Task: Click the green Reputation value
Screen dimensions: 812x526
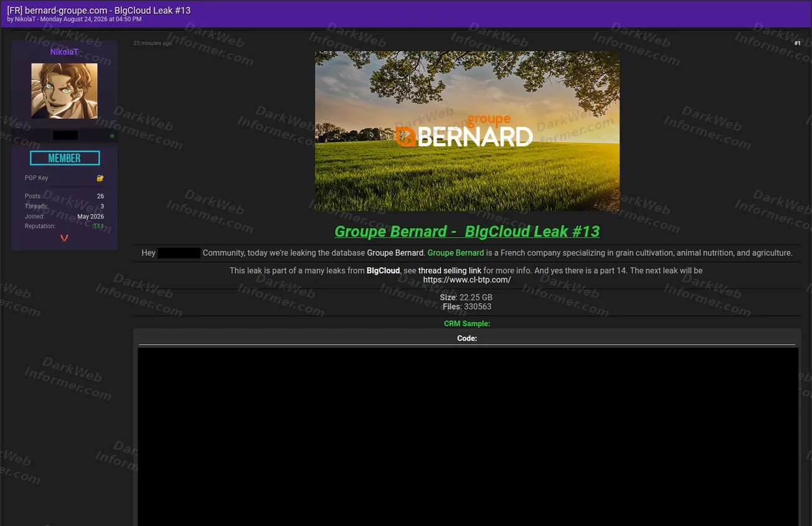Action: pos(98,227)
